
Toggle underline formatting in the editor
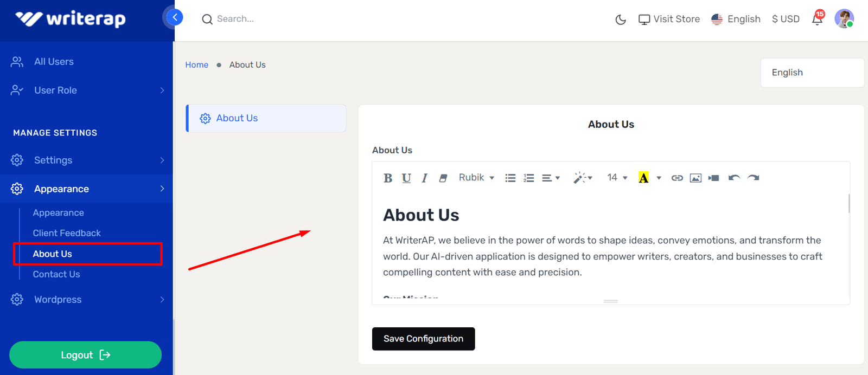pyautogui.click(x=406, y=178)
